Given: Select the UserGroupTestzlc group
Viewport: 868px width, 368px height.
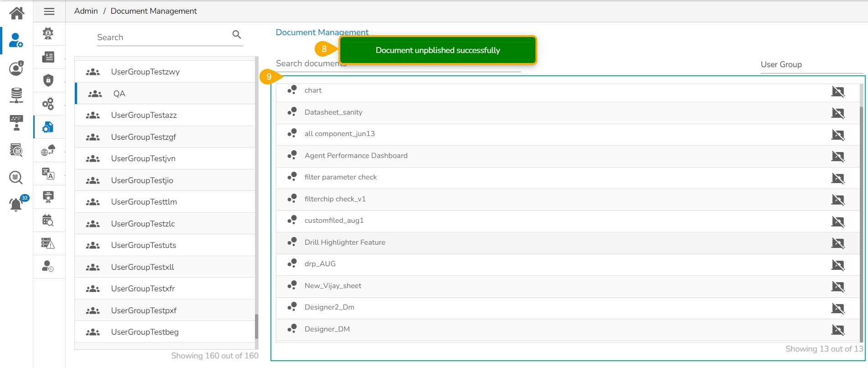Looking at the screenshot, I should tap(165, 224).
